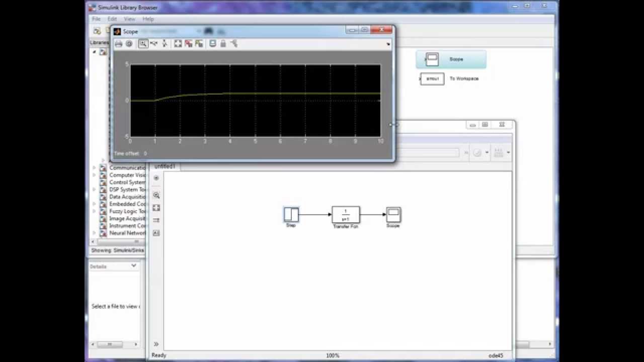644x362 pixels.
Task: Click 'Ready' status in model window
Action: 159,355
